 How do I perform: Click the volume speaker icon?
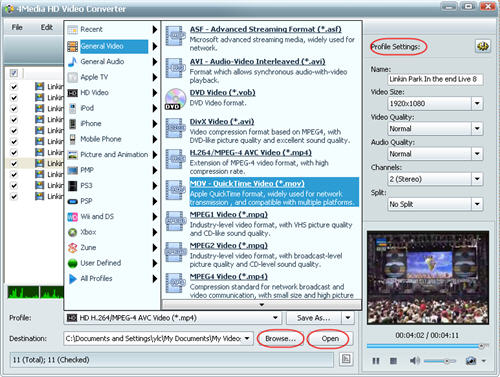click(x=414, y=361)
